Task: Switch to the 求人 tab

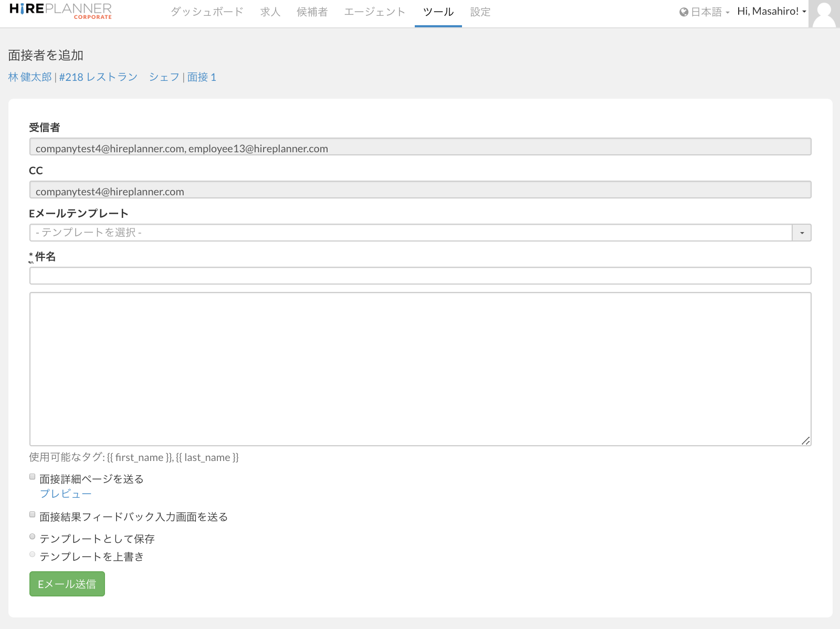Action: click(270, 12)
